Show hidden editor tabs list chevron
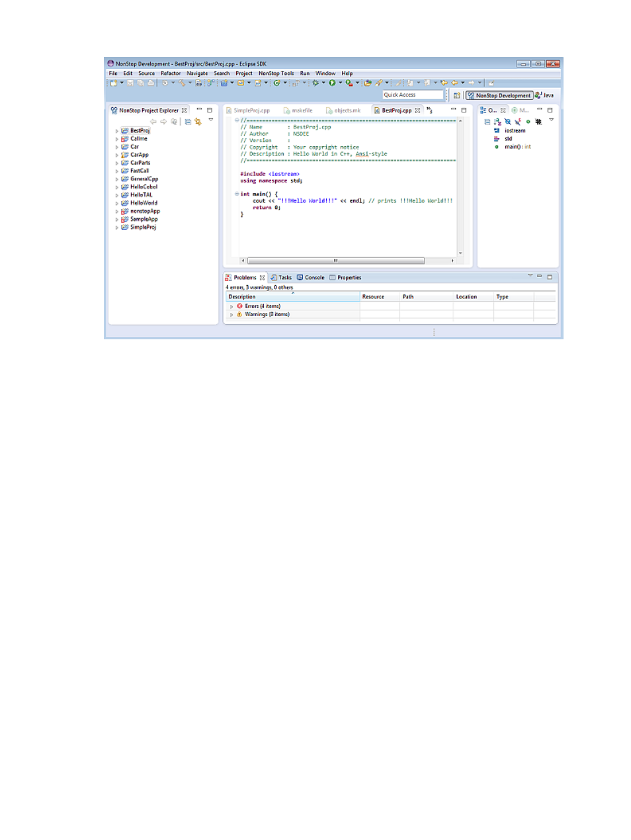631x840 pixels. (x=430, y=110)
